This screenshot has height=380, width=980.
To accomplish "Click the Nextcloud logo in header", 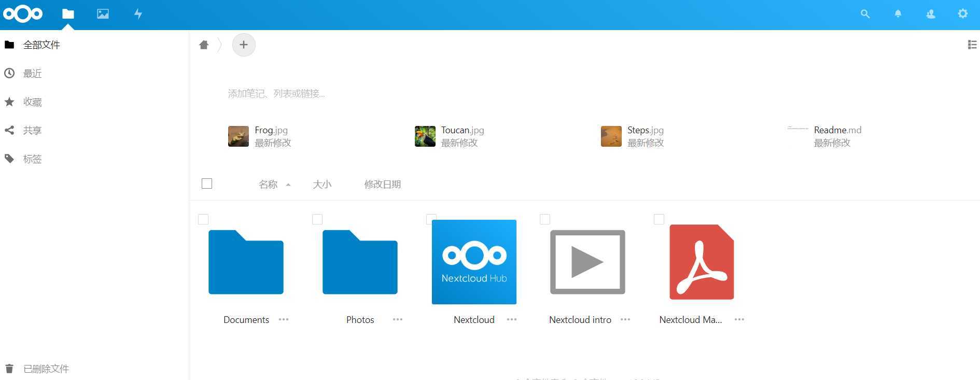I will pyautogui.click(x=22, y=13).
